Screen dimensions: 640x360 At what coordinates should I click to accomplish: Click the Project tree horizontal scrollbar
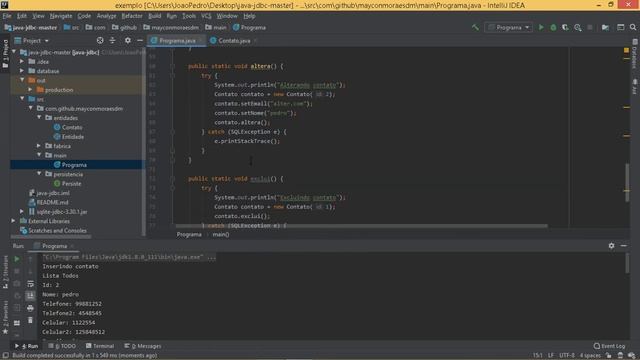[x=51, y=236]
